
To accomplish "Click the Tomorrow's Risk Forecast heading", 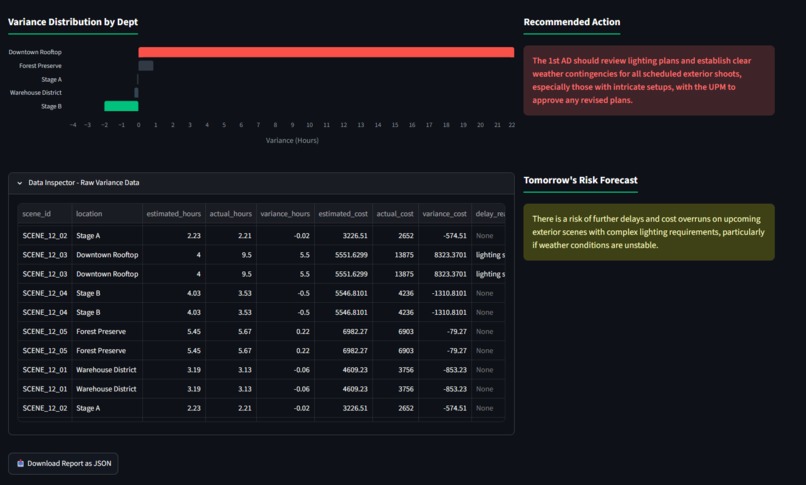I will [x=580, y=180].
